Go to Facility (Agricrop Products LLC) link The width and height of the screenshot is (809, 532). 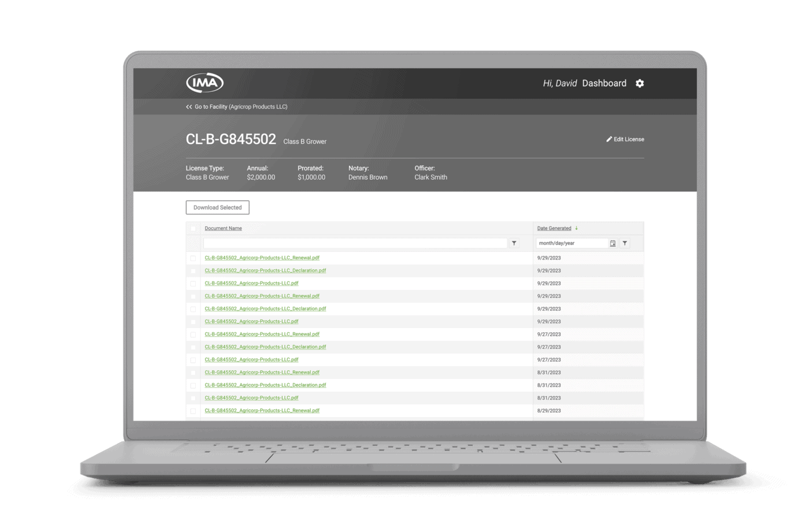(240, 107)
